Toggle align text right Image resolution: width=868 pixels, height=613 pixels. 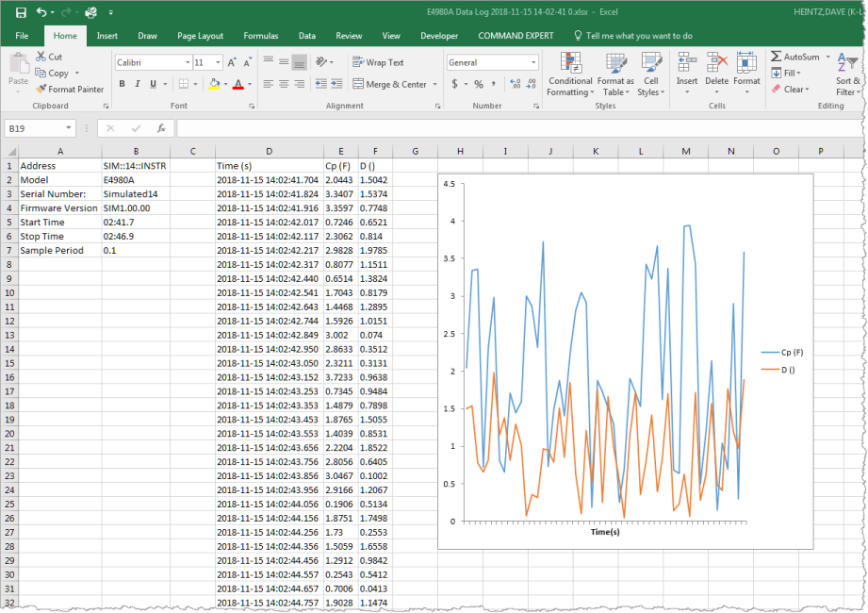pos(300,84)
